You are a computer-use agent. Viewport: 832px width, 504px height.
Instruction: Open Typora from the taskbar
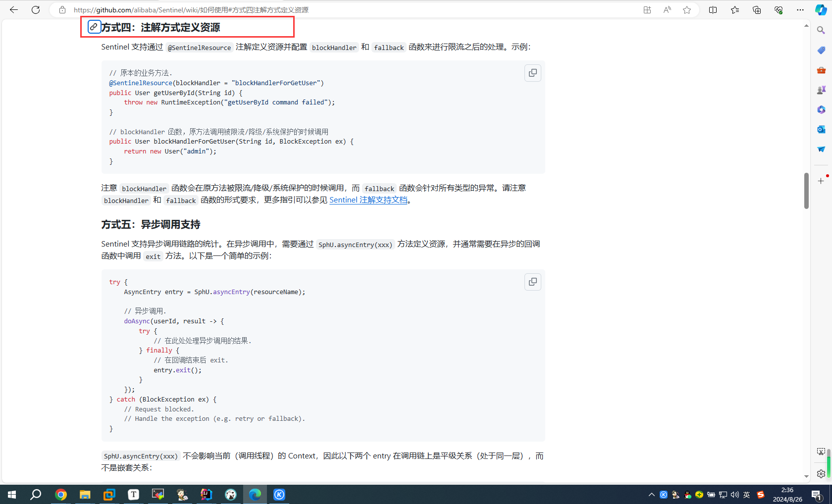point(133,494)
